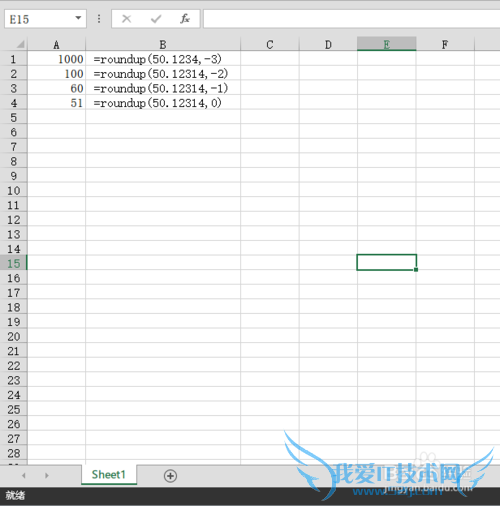Click cell with =roundup(50.1234,-3)
Screen dimensions: 500x506
163,59
